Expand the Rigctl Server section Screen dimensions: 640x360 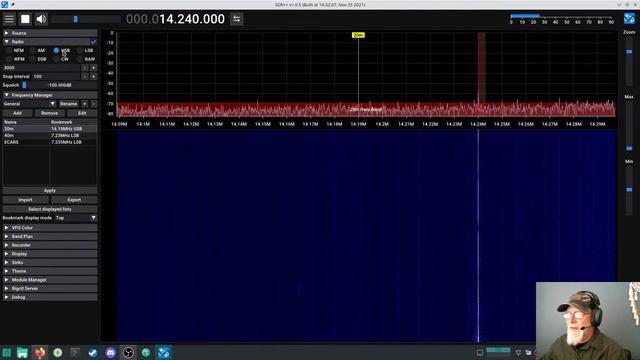pyautogui.click(x=50, y=289)
